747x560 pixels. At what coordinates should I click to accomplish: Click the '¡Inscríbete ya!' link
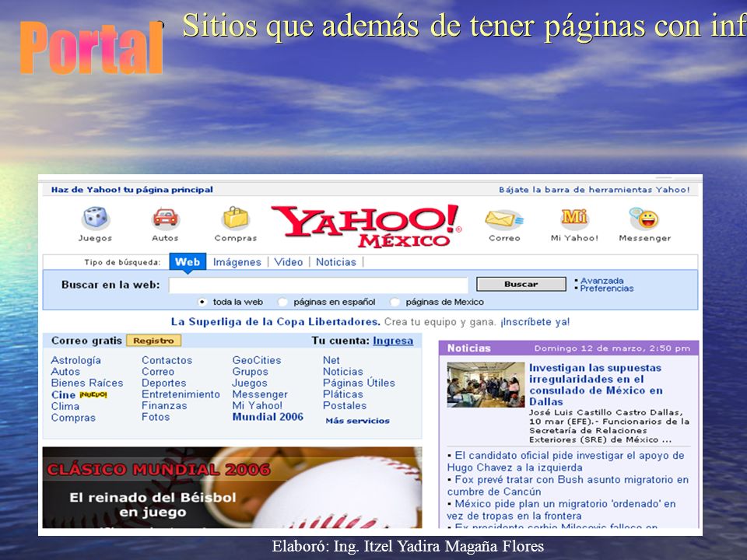535,322
